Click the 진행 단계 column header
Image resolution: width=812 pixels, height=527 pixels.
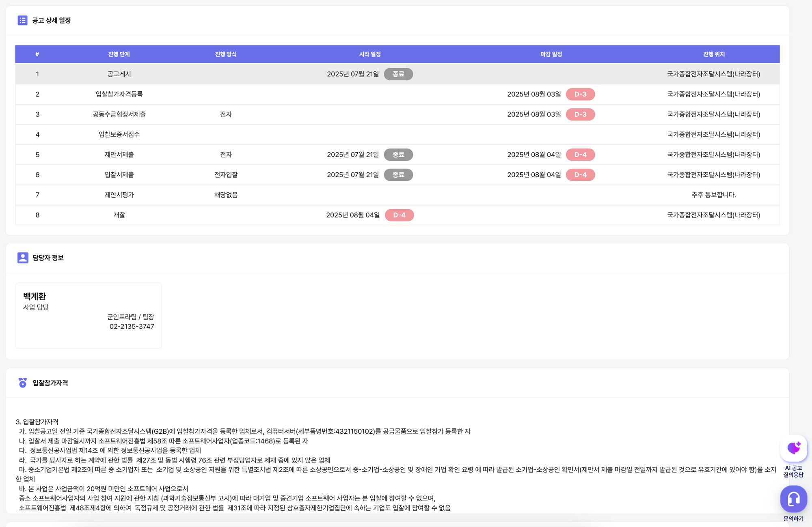click(x=119, y=54)
